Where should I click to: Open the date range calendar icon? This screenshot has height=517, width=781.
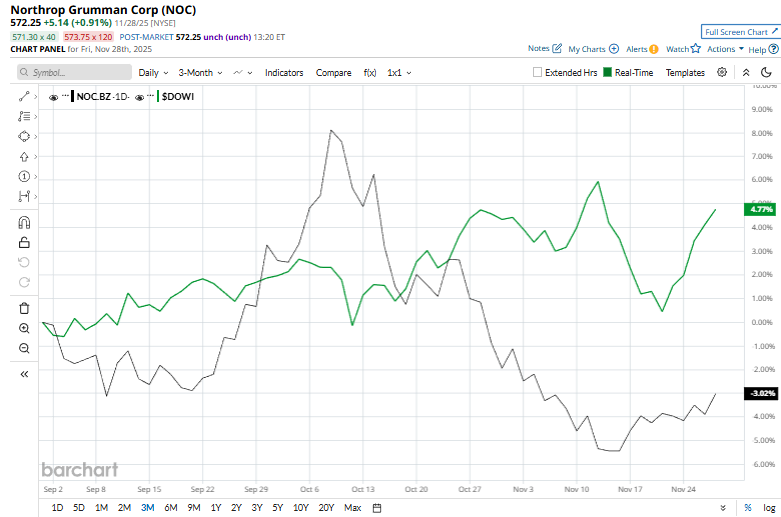(377, 508)
